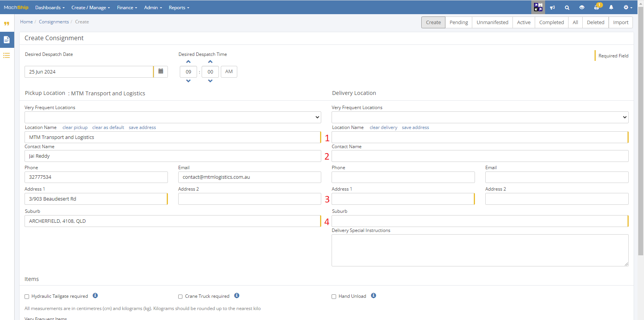Screen dimensions: 644x320
Task: Open the search magnifier icon
Action: 567,8
